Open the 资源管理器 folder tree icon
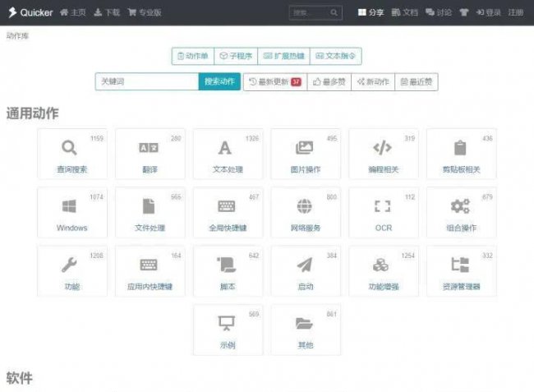Image resolution: width=534 pixels, height=392 pixels. point(460,265)
